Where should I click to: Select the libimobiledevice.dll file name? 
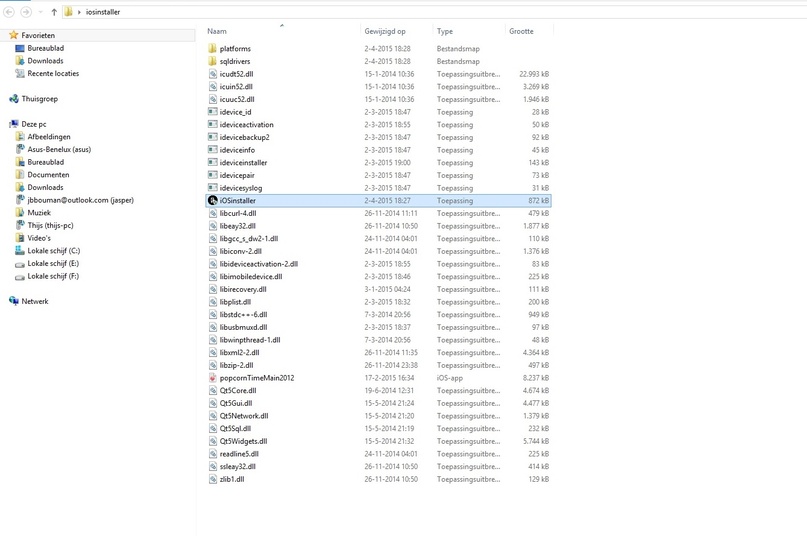pyautogui.click(x=251, y=276)
